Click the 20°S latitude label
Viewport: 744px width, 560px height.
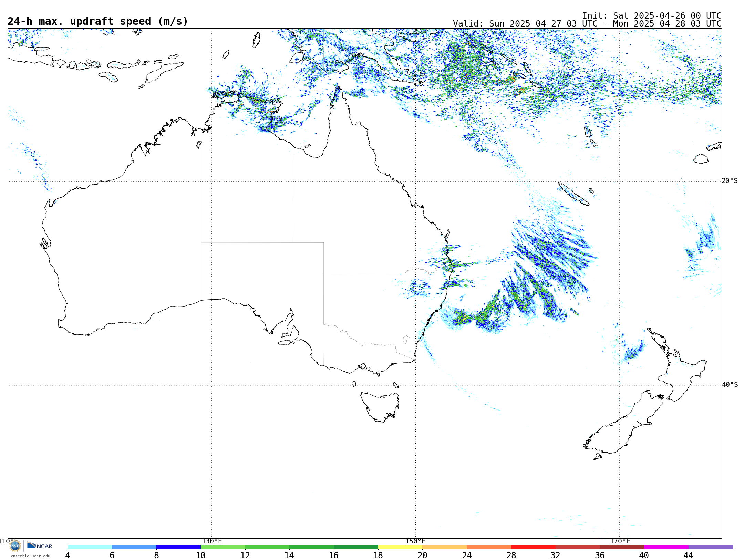pos(730,181)
